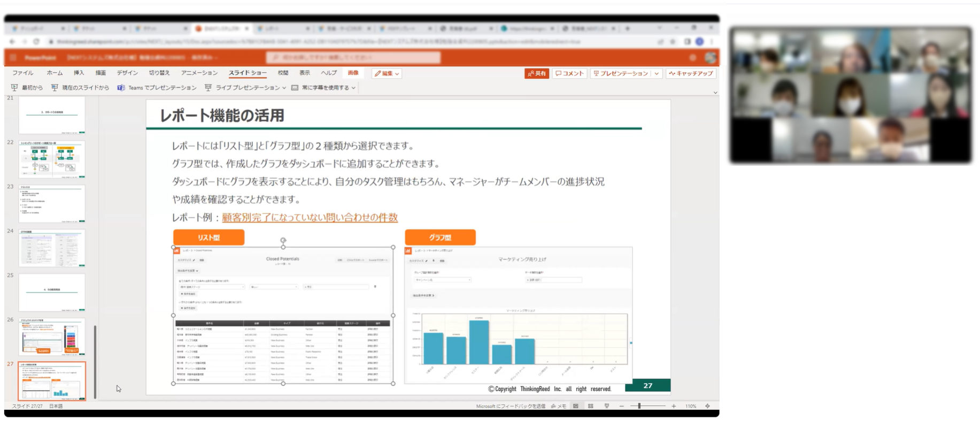Open the 切り替え ribbon tab
This screenshot has width=980, height=427.
(159, 73)
